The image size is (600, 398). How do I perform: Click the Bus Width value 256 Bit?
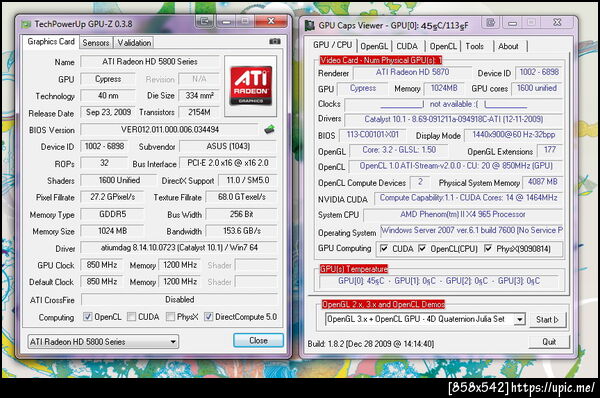241,214
